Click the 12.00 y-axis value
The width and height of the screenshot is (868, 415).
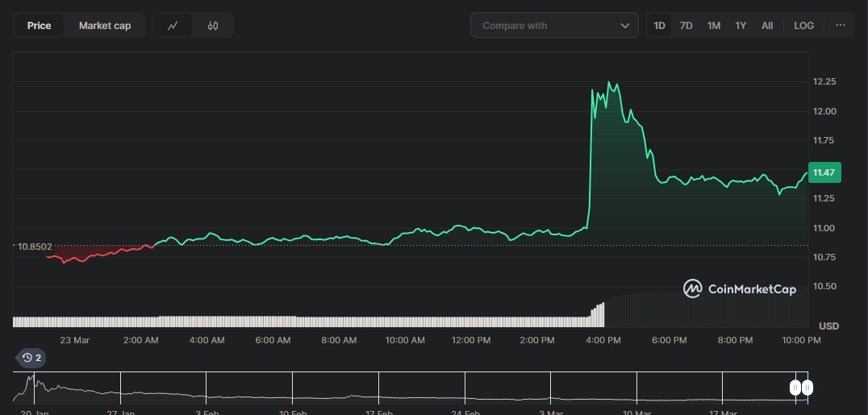click(x=824, y=111)
